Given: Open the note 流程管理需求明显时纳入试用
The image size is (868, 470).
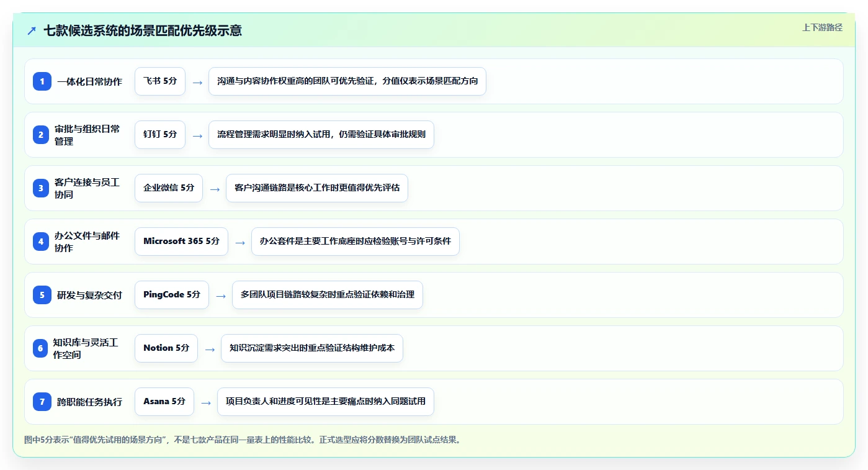Looking at the screenshot, I should (321, 135).
